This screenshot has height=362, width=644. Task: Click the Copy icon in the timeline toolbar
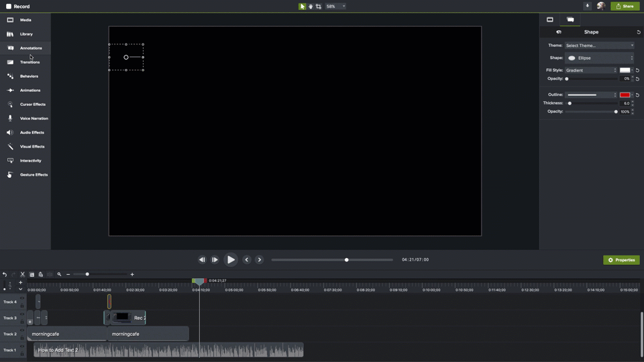pyautogui.click(x=32, y=274)
